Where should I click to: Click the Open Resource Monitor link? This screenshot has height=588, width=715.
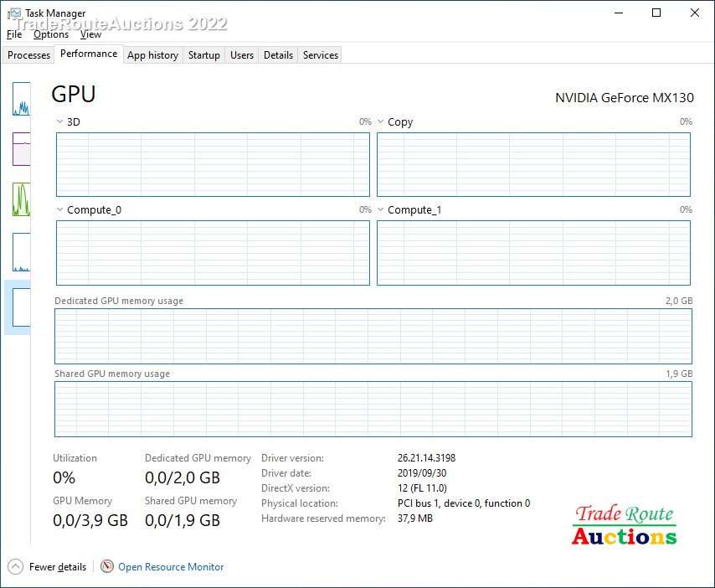coord(171,567)
